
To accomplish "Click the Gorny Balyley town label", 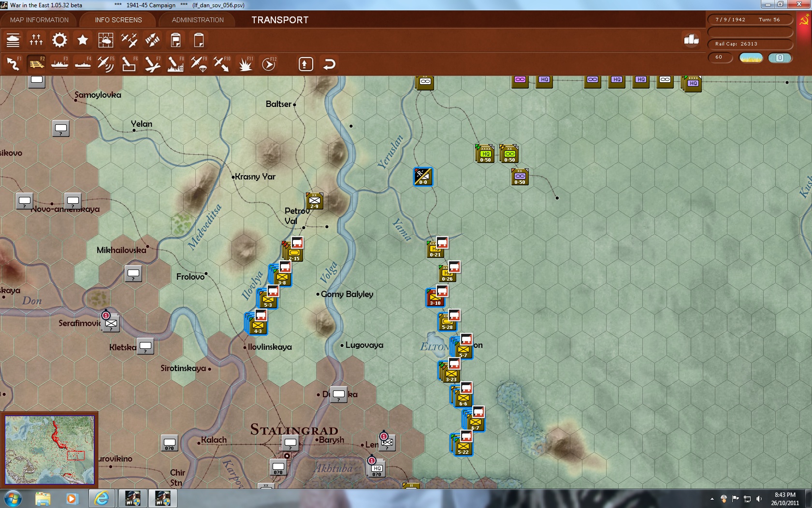I will [x=347, y=294].
